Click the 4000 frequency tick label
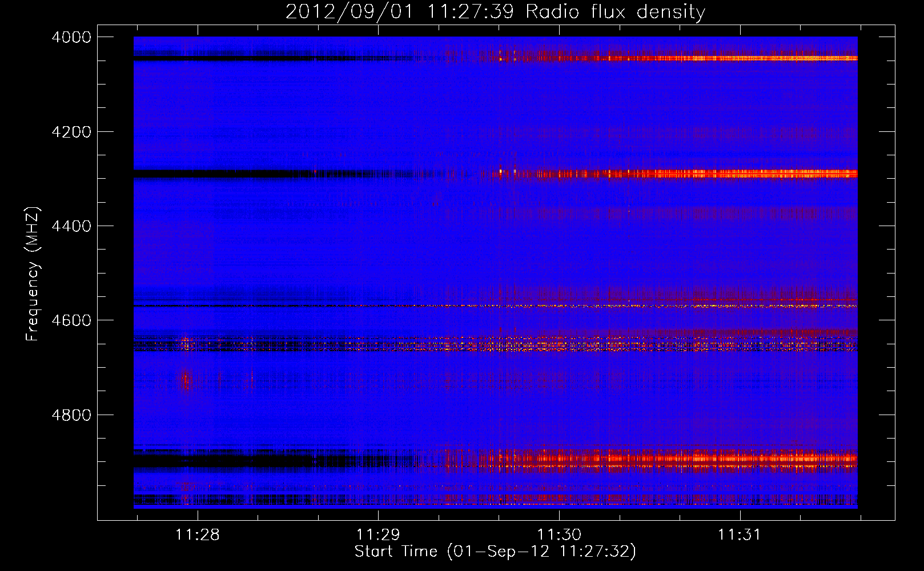Viewport: 924px width, 571px height. point(71,37)
